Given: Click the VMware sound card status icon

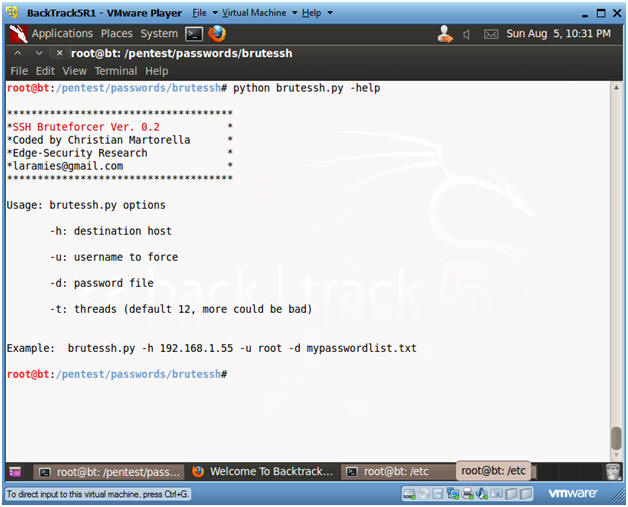Looking at the screenshot, I should 482,494.
